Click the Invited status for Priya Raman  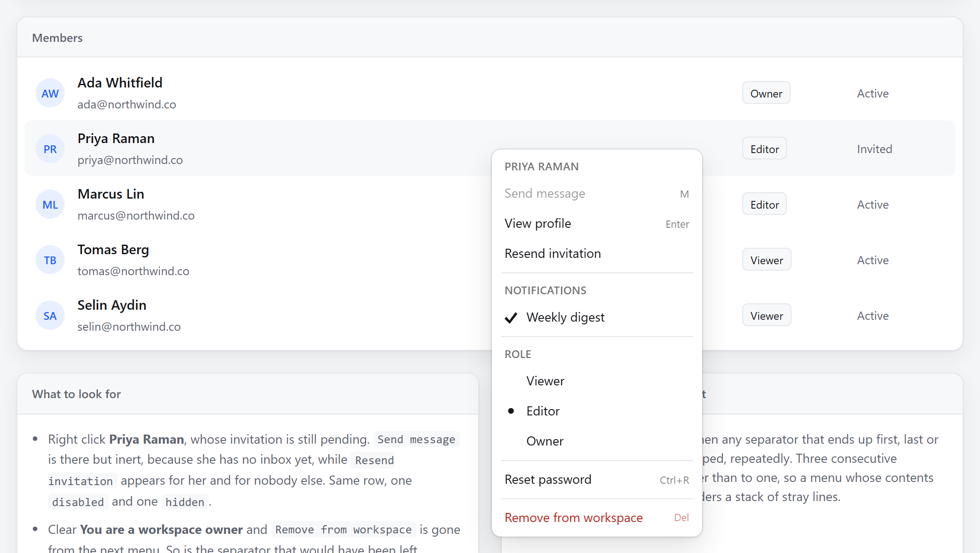coord(874,149)
